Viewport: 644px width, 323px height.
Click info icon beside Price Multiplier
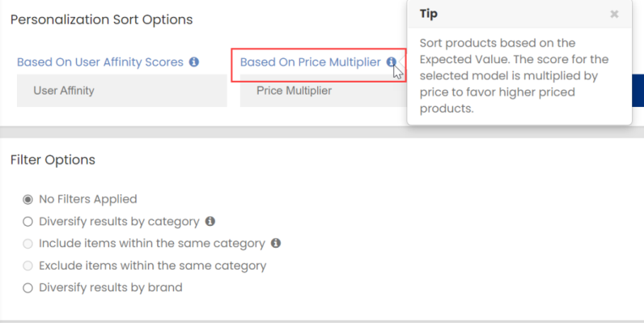[391, 62]
